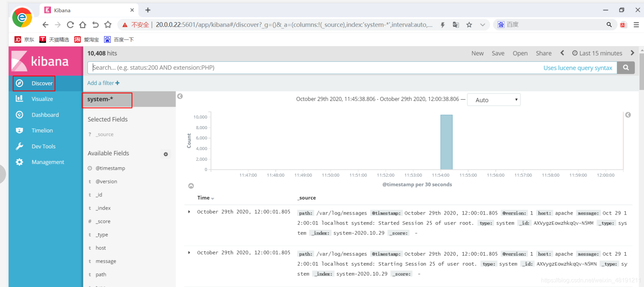
Task: Select the _source selected field
Action: 104,134
